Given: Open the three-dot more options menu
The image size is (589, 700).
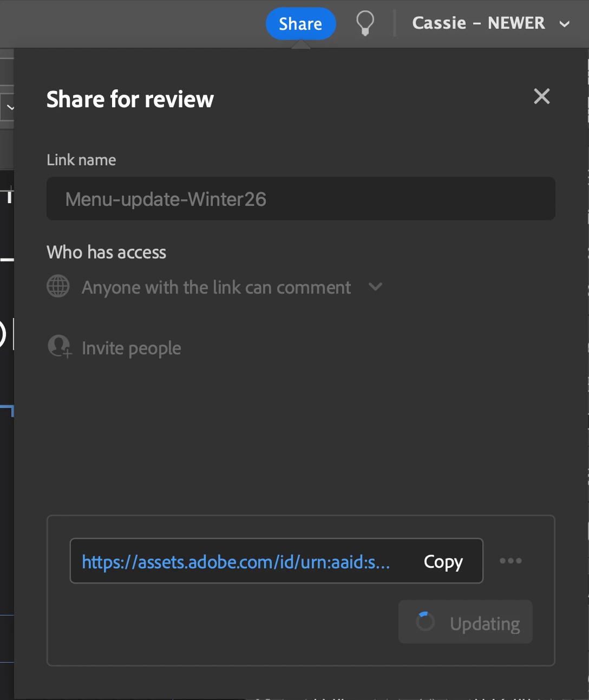Looking at the screenshot, I should pyautogui.click(x=511, y=561).
